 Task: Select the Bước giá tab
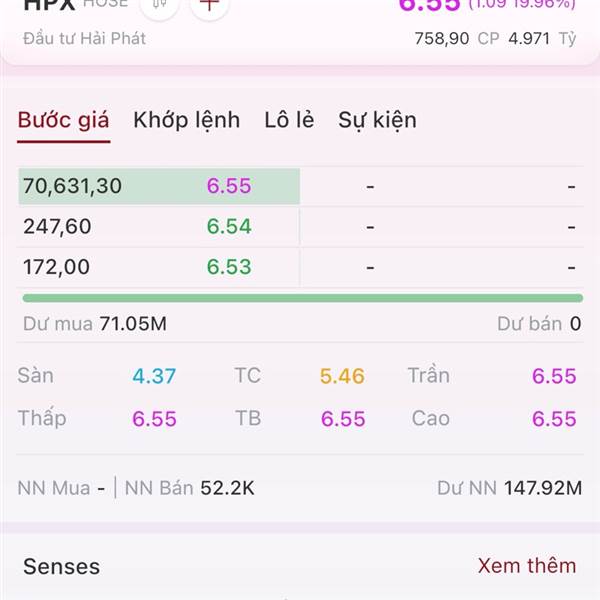[64, 120]
